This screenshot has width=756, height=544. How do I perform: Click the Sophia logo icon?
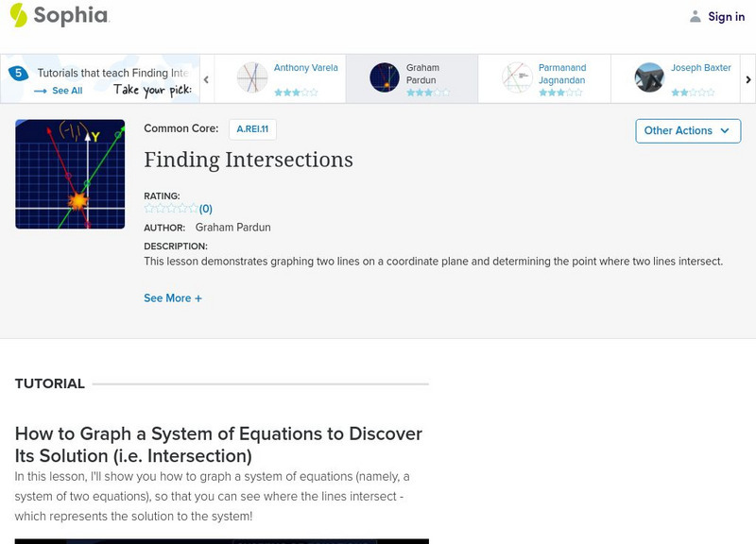[x=19, y=15]
